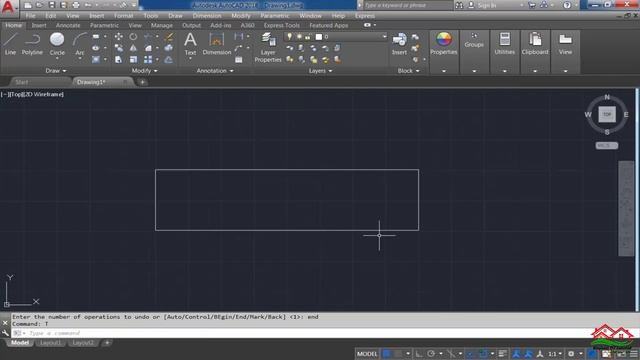Activate the Mirror tool in Modify panel
Screen dimensions: 640x360
click(133, 48)
